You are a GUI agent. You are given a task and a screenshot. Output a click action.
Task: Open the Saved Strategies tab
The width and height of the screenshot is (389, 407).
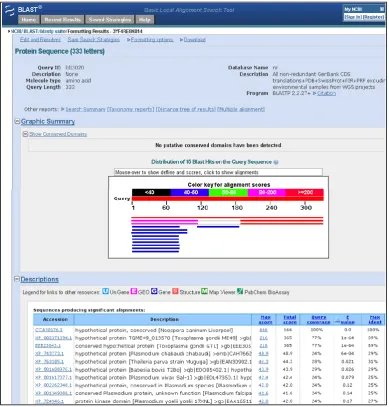click(x=110, y=20)
